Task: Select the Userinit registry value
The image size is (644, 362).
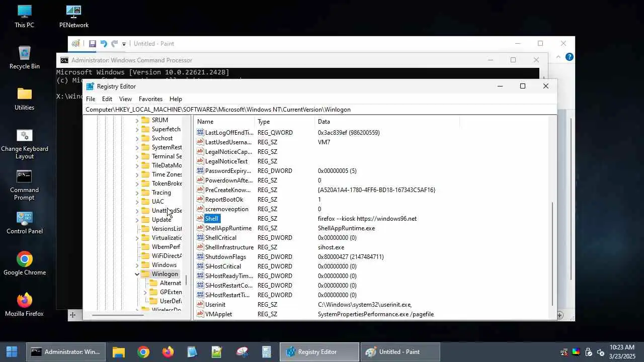Action: (215, 305)
